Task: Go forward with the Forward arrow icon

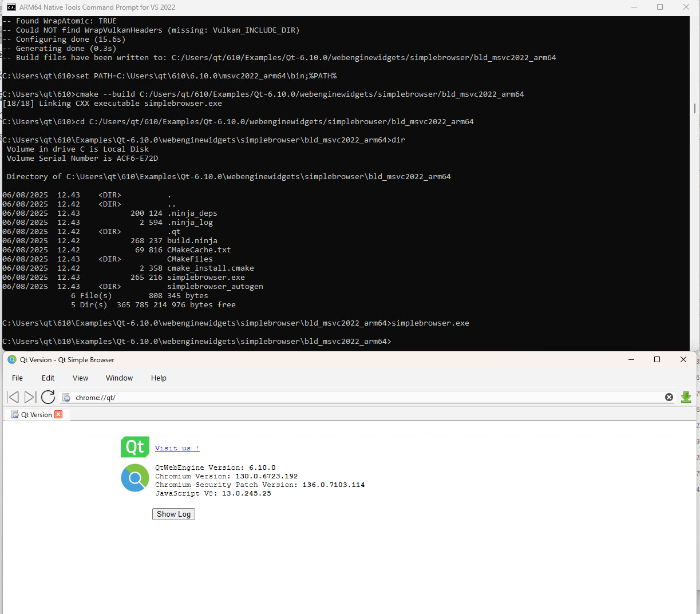Action: (x=30, y=397)
